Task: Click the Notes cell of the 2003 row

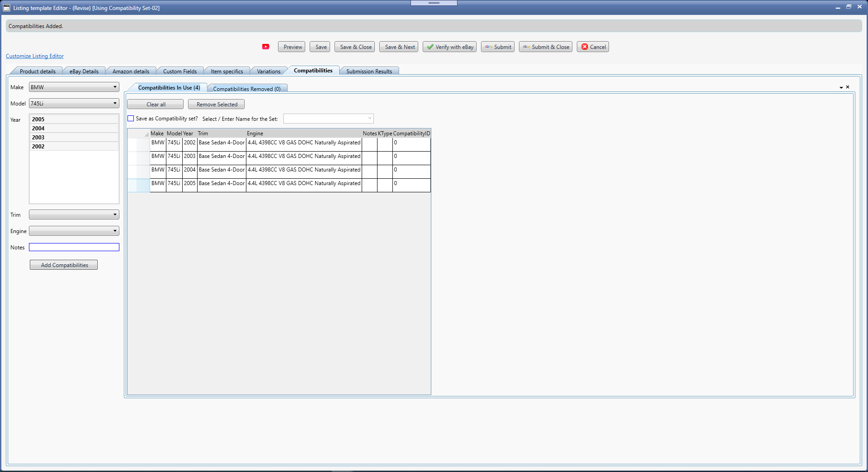Action: coord(369,158)
